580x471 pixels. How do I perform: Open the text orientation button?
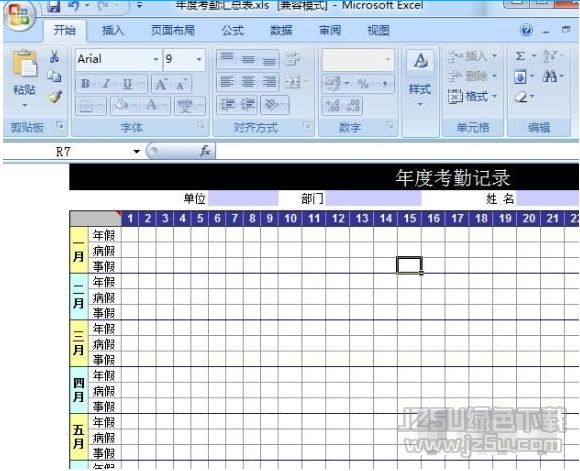271,105
